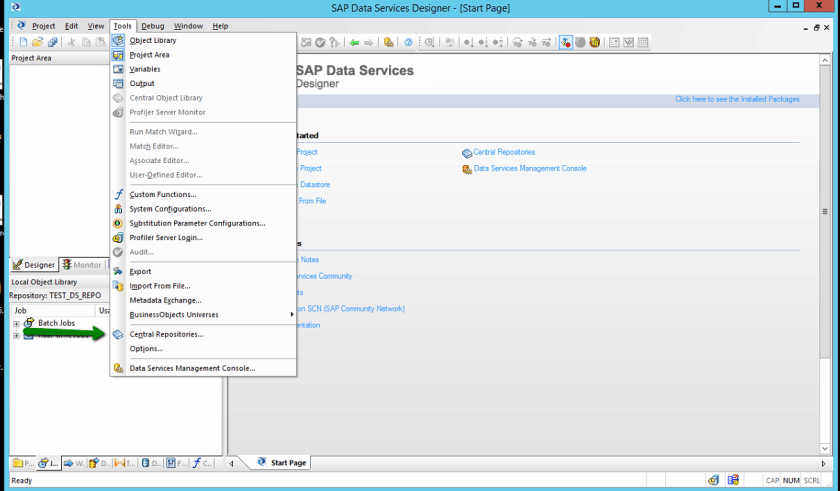
Task: Open the Transforms tab in Object Library
Action: [x=125, y=463]
